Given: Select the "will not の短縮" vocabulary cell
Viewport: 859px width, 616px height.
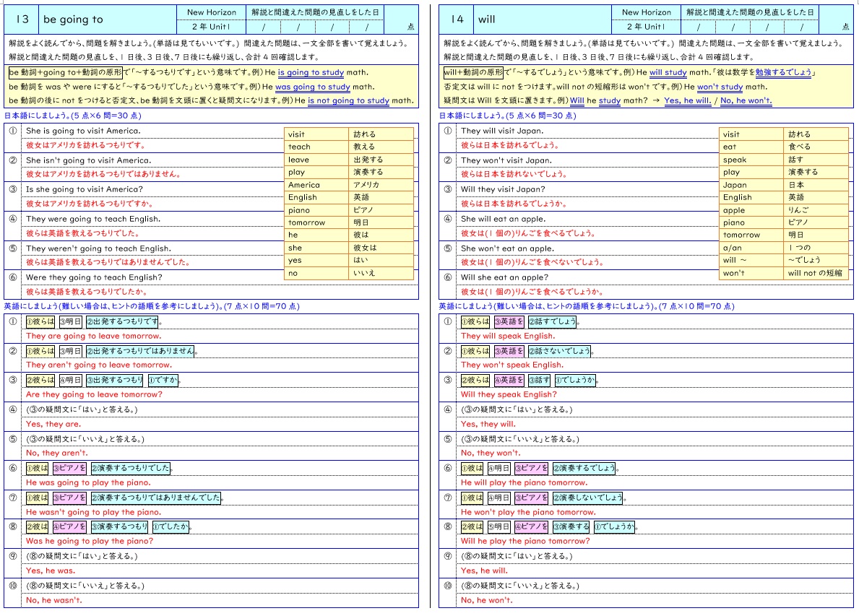Looking at the screenshot, I should coord(816,273).
